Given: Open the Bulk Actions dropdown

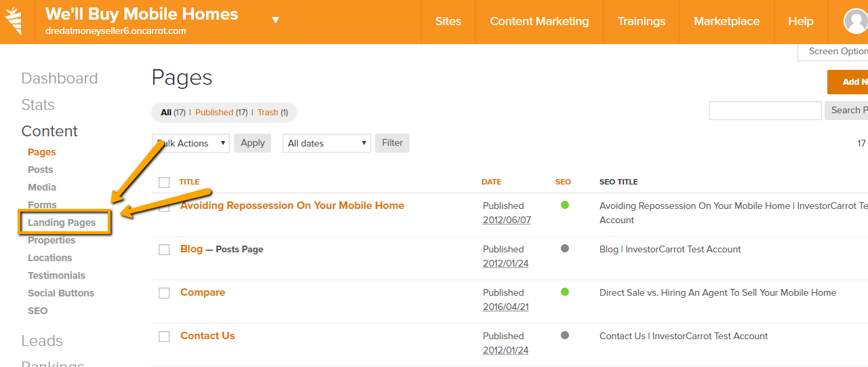Looking at the screenshot, I should click(191, 143).
